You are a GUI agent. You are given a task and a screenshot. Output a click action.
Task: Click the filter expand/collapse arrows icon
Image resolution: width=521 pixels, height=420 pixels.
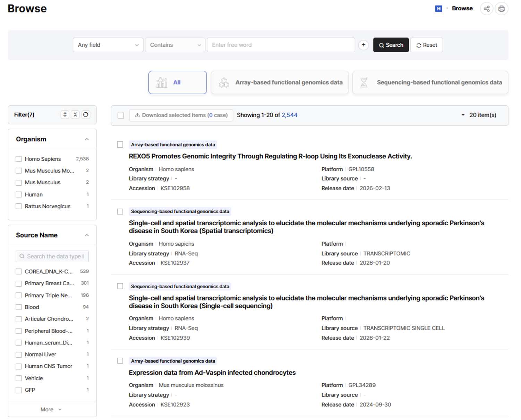[65, 115]
